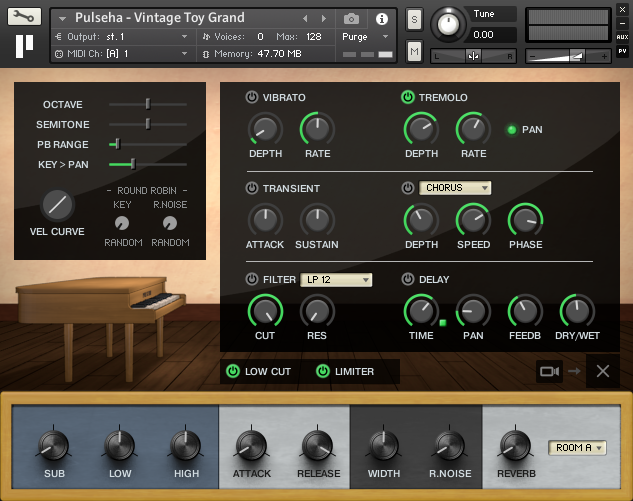
Task: Enable the DELAY power toggle
Action: [x=408, y=279]
